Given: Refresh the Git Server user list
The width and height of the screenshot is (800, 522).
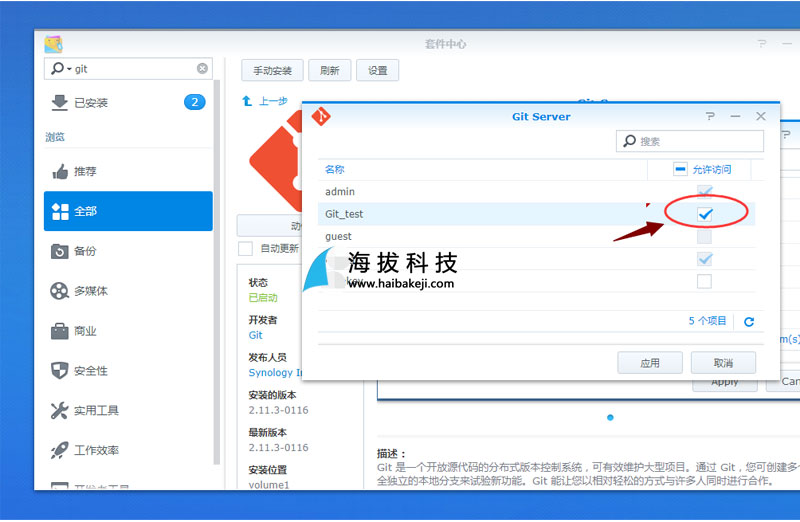Looking at the screenshot, I should click(749, 321).
